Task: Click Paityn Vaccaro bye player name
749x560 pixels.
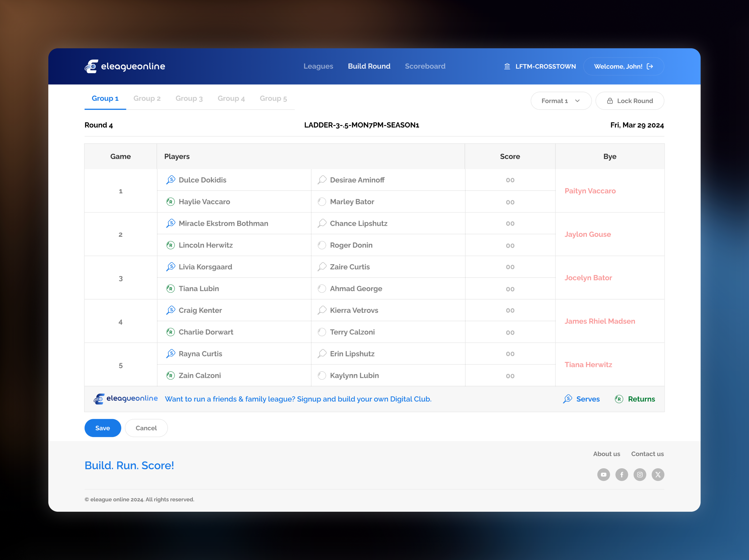Action: click(x=590, y=191)
